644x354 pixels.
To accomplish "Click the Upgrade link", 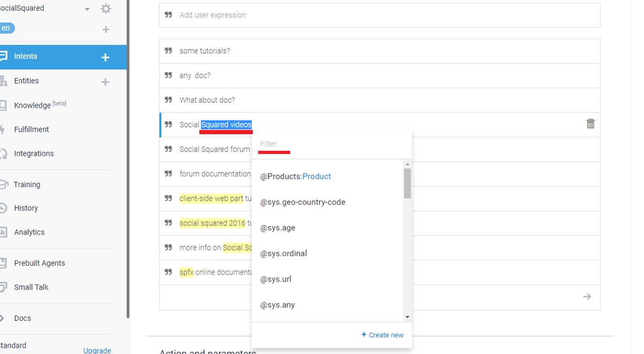I will 97,350.
